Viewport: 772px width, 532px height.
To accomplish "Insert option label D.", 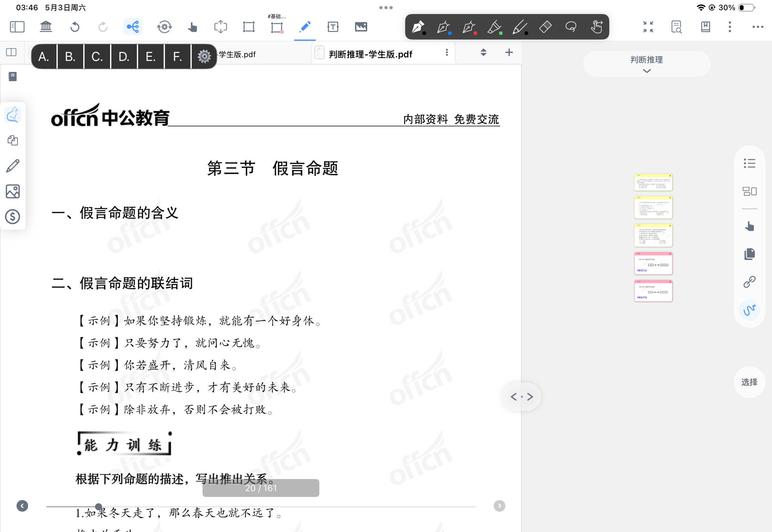I will pyautogui.click(x=124, y=56).
